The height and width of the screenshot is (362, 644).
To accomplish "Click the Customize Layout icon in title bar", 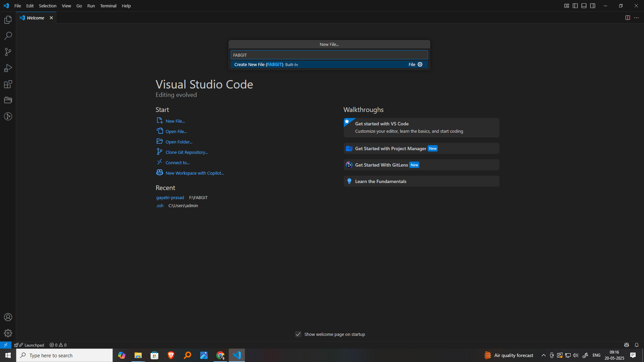I will (x=567, y=6).
